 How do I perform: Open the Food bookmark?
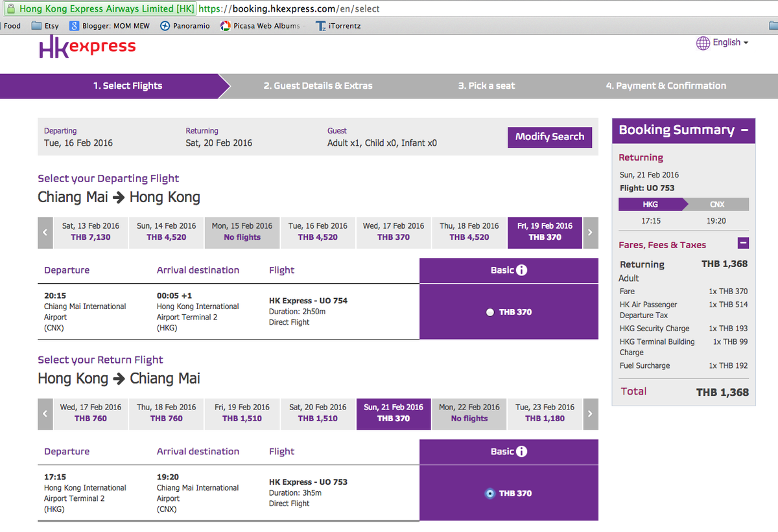tap(11, 26)
